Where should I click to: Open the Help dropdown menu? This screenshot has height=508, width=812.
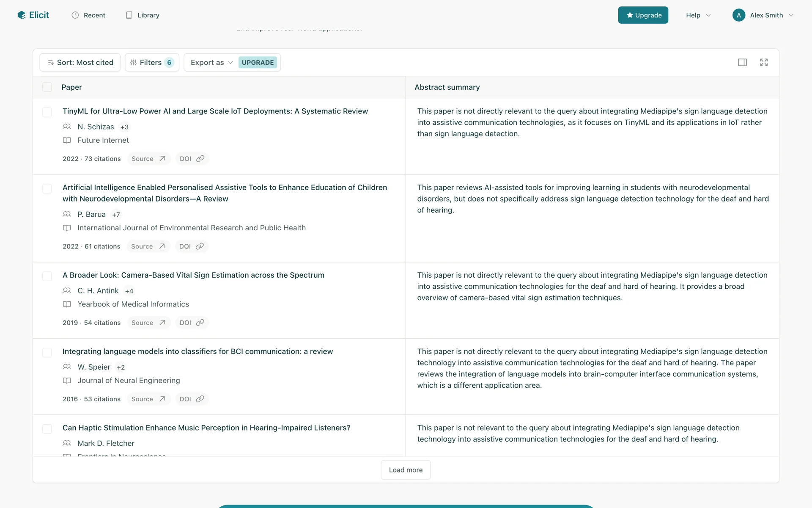click(x=698, y=15)
